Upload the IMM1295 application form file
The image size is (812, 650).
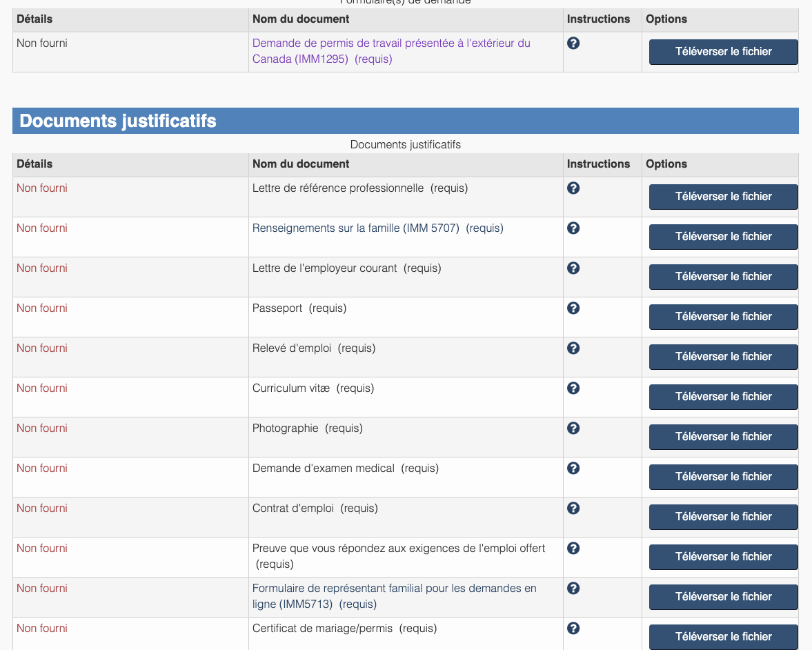723,52
